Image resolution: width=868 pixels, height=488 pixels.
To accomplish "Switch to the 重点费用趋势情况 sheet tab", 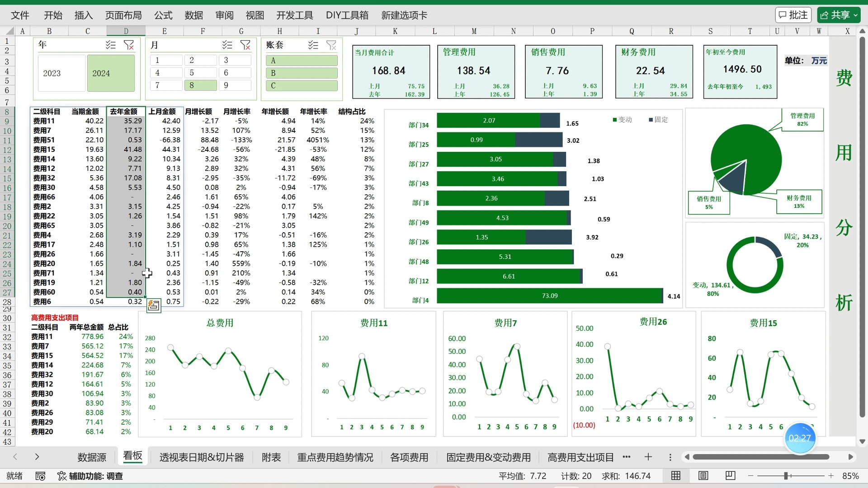I will coord(335,457).
